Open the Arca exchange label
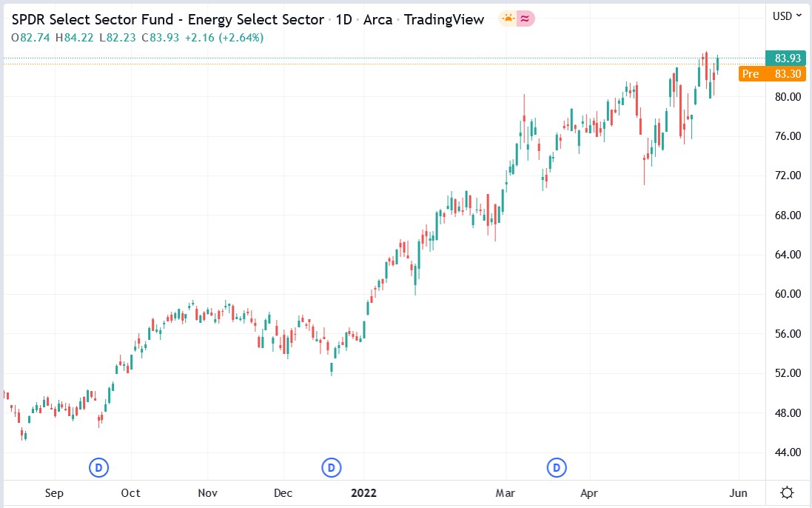The width and height of the screenshot is (812, 508). click(378, 19)
